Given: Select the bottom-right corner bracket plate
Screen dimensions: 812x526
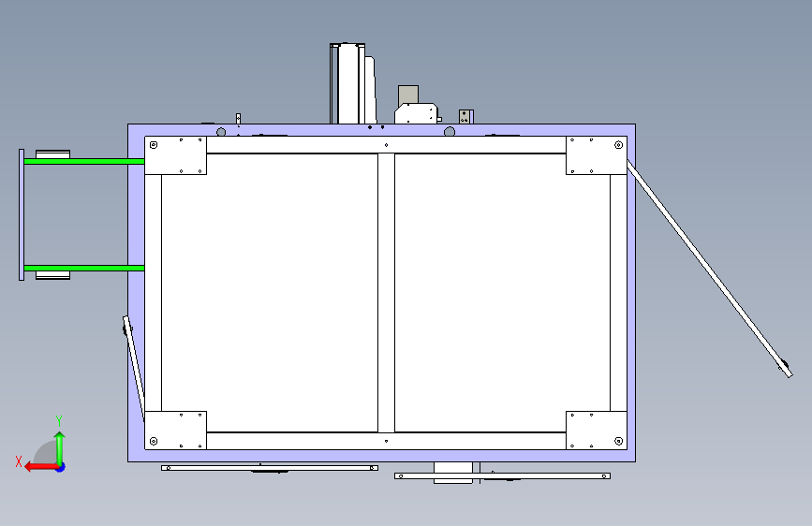Looking at the screenshot, I should (x=597, y=431).
